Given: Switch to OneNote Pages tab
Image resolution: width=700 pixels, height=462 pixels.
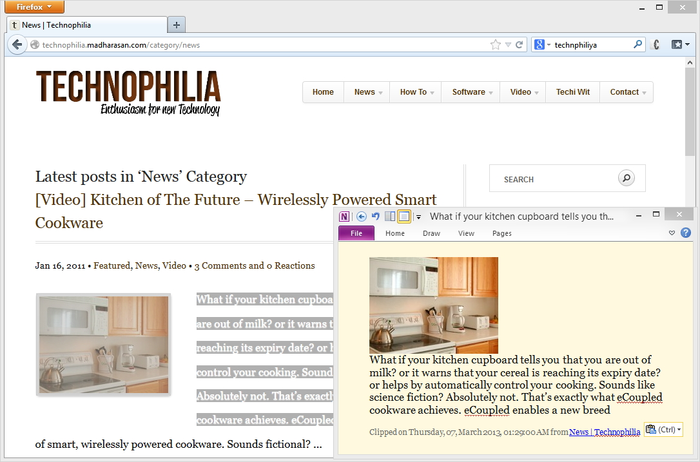Looking at the screenshot, I should tap(502, 233).
